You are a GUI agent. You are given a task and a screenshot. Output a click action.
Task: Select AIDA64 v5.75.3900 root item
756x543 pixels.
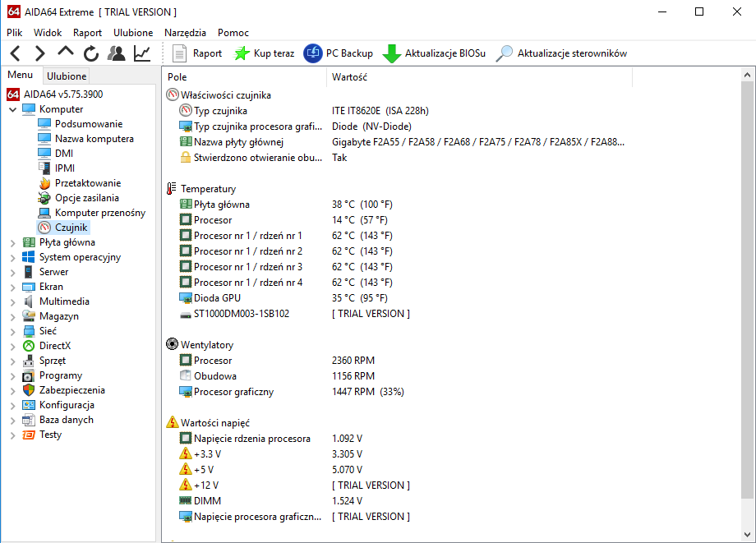tap(54, 94)
